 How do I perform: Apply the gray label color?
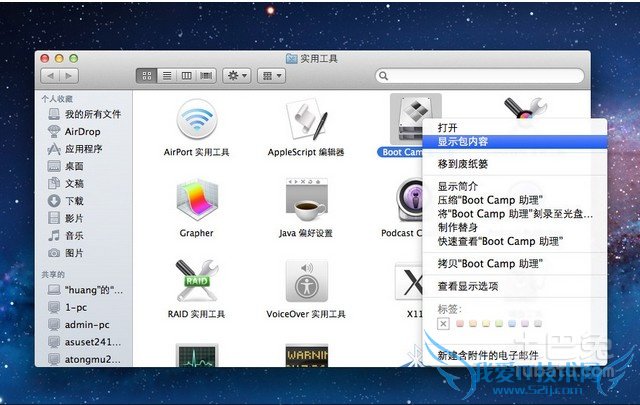click(538, 324)
